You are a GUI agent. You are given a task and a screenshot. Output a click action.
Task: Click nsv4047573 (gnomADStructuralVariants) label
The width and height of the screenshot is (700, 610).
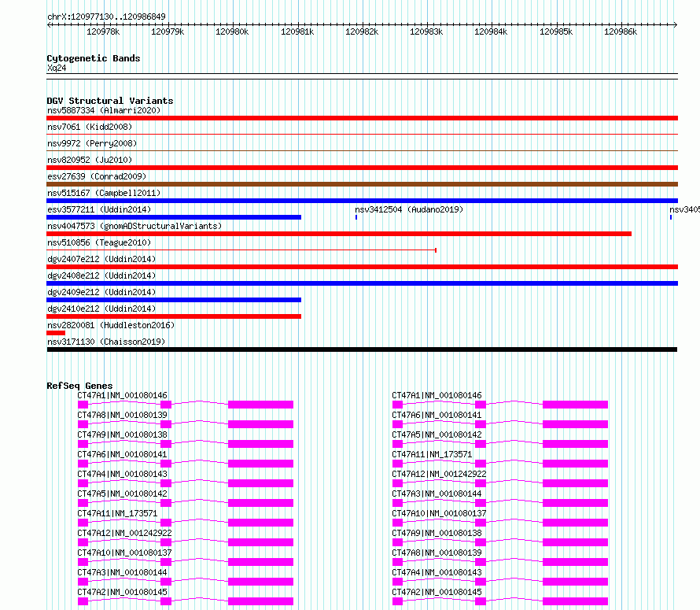point(134,226)
